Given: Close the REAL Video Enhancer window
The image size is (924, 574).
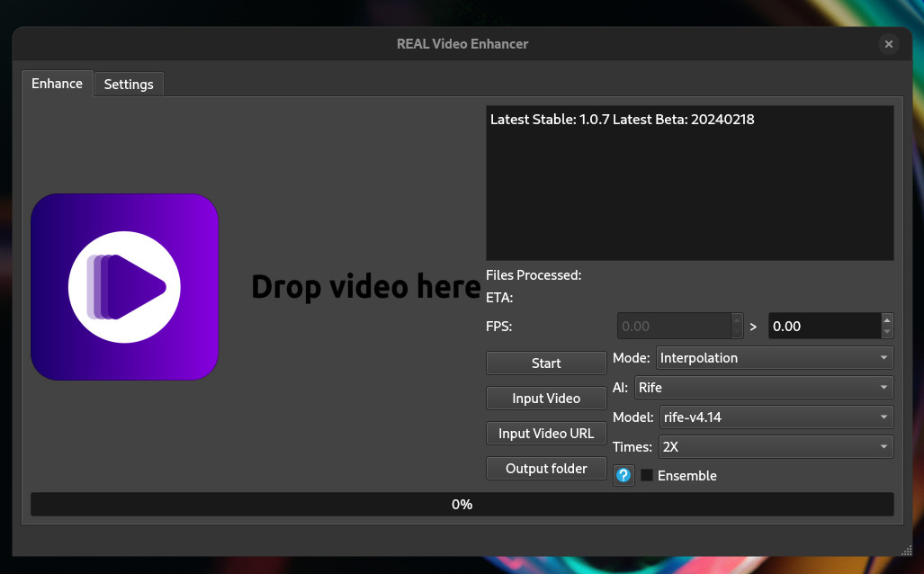Looking at the screenshot, I should point(889,44).
